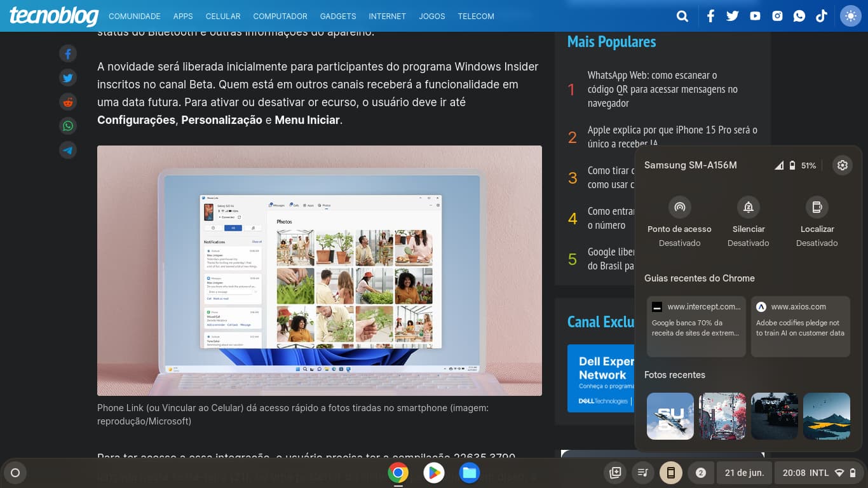Share article on Telegram from side bar
Screen dimensions: 868x488
point(68,150)
